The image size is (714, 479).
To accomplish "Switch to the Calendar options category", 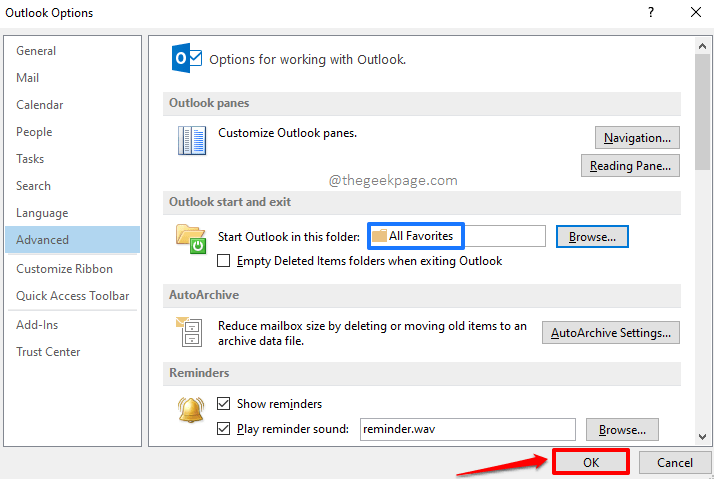I will click(x=40, y=105).
